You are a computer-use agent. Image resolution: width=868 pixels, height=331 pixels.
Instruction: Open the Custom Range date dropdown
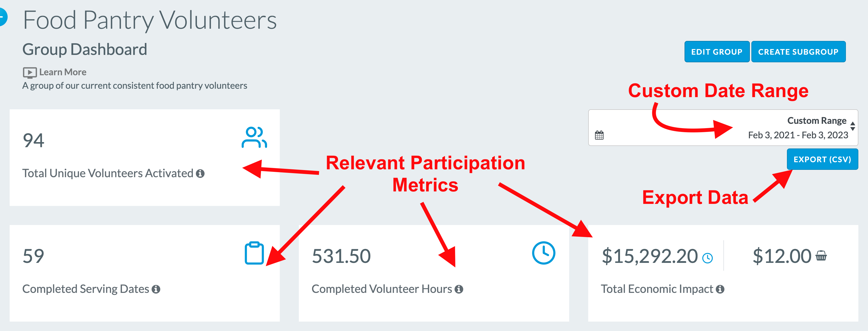coord(723,128)
